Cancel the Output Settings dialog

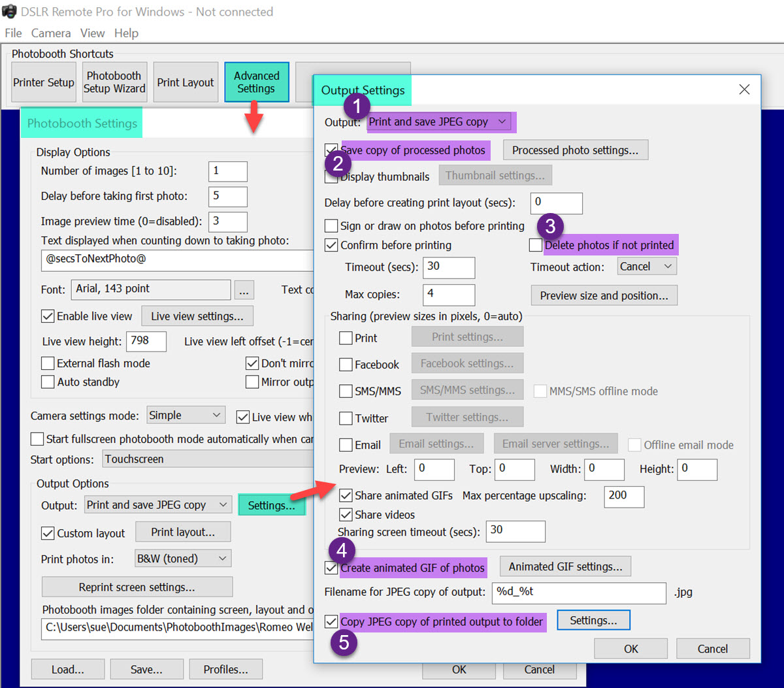(713, 649)
